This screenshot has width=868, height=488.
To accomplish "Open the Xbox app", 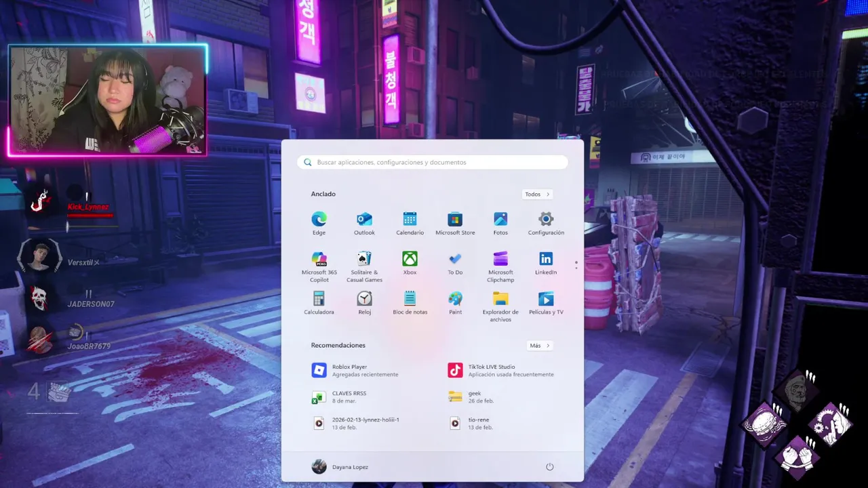I will [x=410, y=264].
